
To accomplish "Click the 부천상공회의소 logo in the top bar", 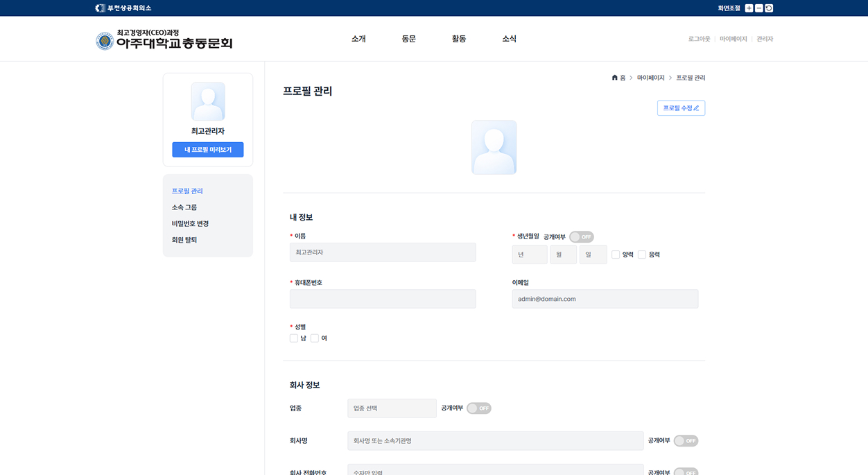I will click(x=123, y=8).
